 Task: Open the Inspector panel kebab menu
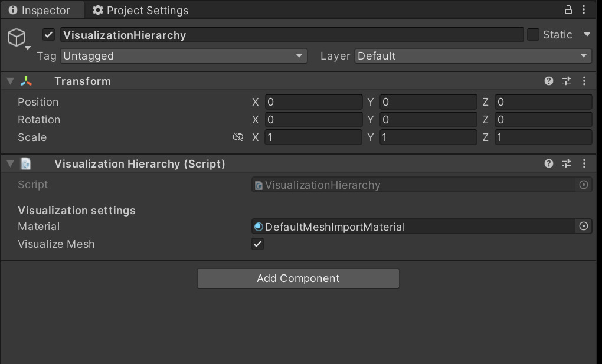tap(584, 9)
